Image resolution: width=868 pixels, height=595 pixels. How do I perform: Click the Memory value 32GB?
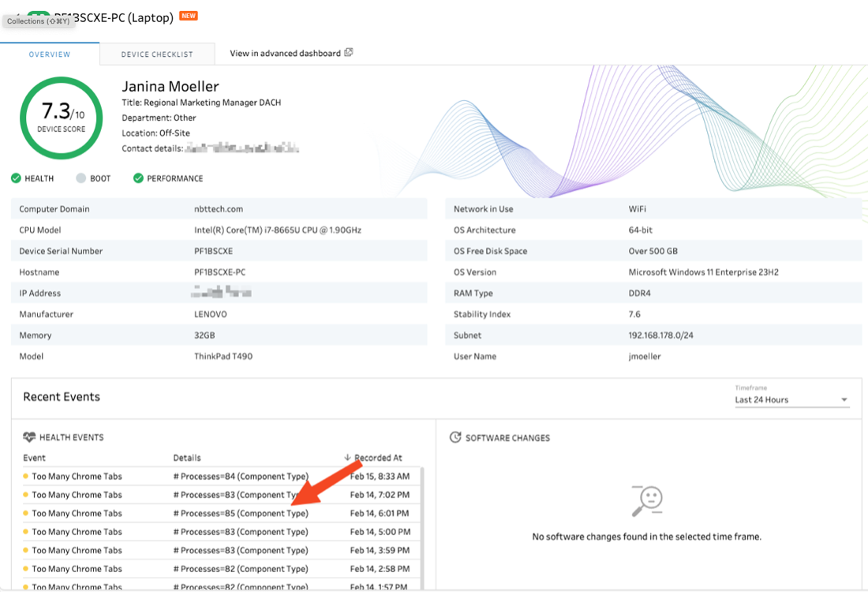(x=204, y=335)
